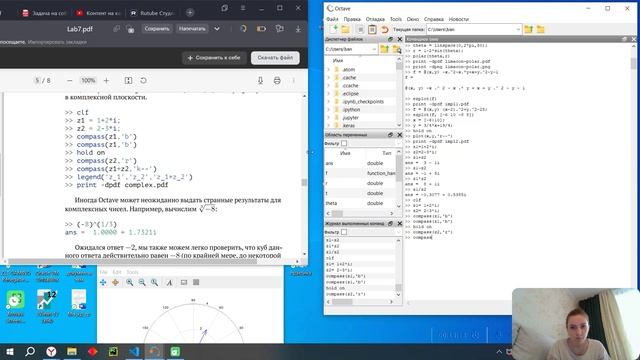Close the file browser panel
The image size is (640, 360).
pos(400,39)
